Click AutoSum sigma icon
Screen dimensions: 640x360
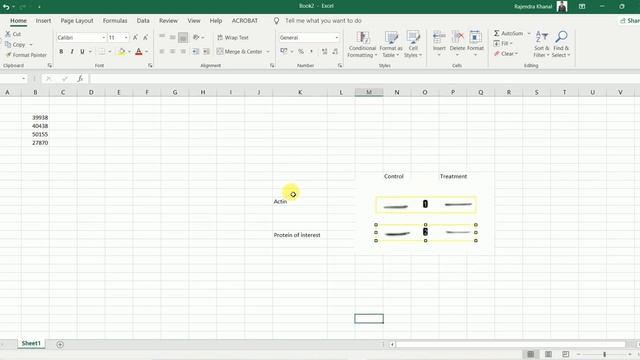497,33
